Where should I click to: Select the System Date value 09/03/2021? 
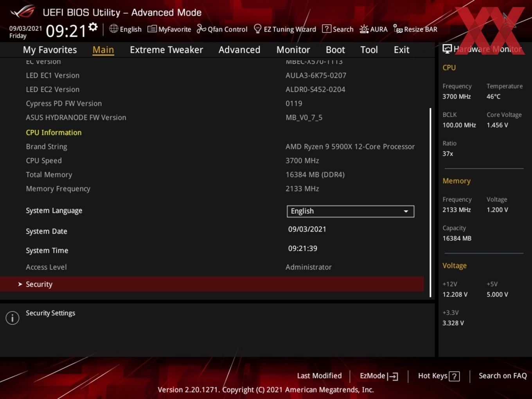coord(307,229)
